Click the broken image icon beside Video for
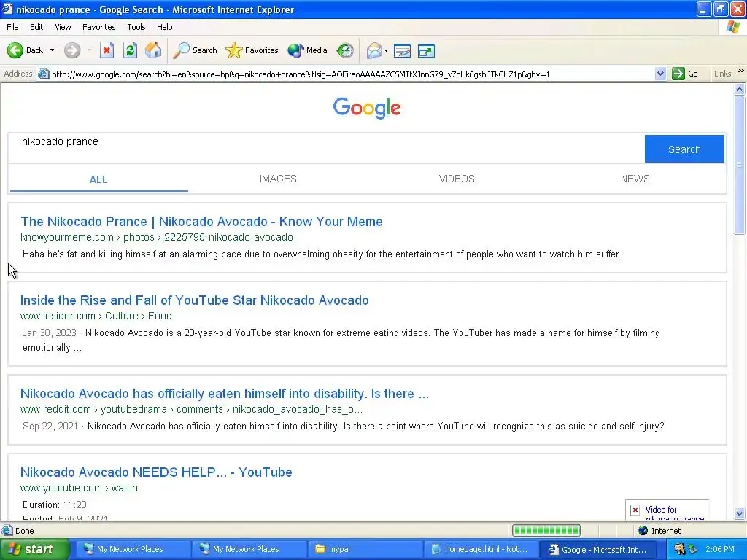The image size is (747, 560). (x=635, y=510)
